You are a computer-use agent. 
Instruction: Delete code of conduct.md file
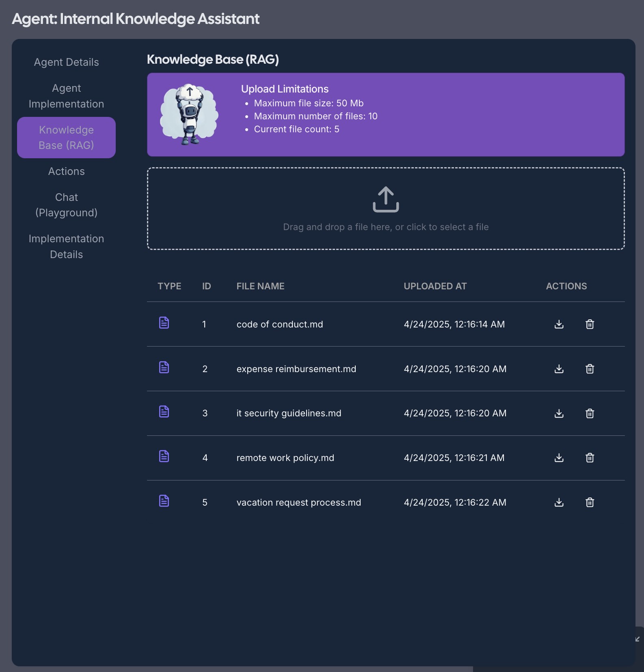pyautogui.click(x=590, y=324)
